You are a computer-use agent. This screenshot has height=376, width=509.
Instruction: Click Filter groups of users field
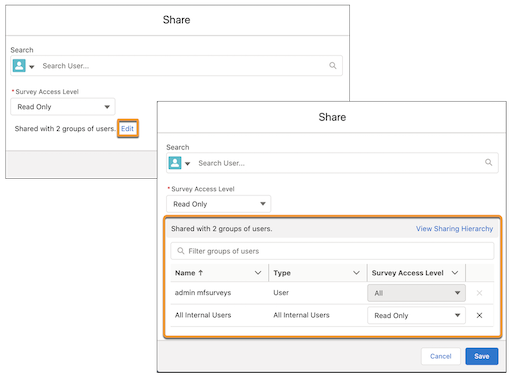click(x=332, y=251)
